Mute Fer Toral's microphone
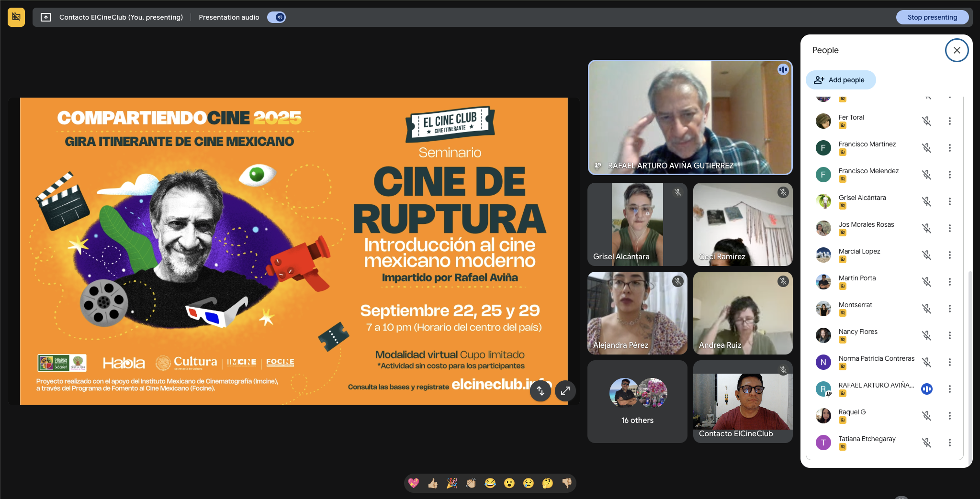The width and height of the screenshot is (980, 499). pos(926,121)
